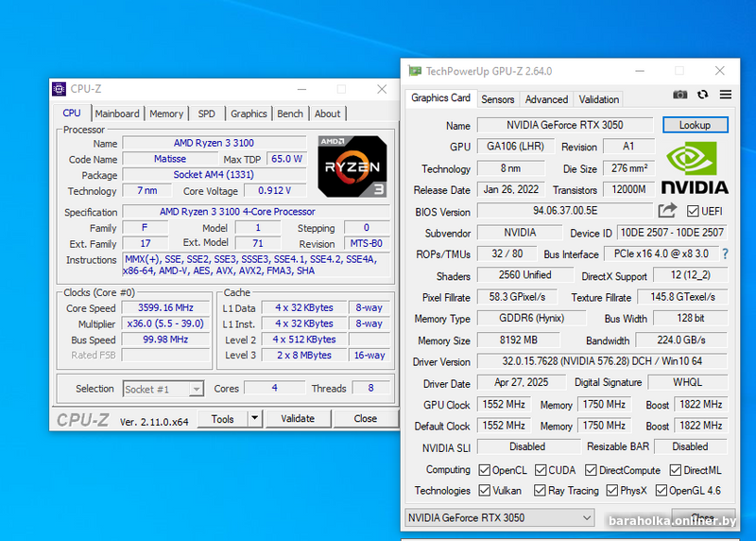Image resolution: width=756 pixels, height=541 pixels.
Task: Click the Package value Socket AM4 (1331)
Action: (x=214, y=175)
